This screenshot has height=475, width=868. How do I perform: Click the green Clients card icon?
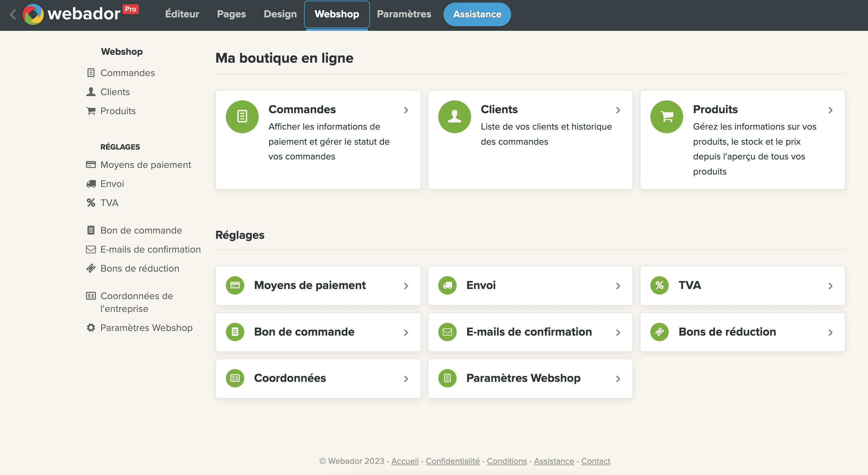[x=454, y=116]
